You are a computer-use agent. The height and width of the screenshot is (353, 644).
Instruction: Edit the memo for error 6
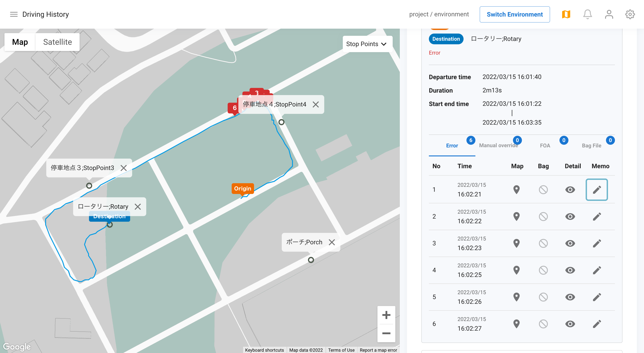coord(596,324)
